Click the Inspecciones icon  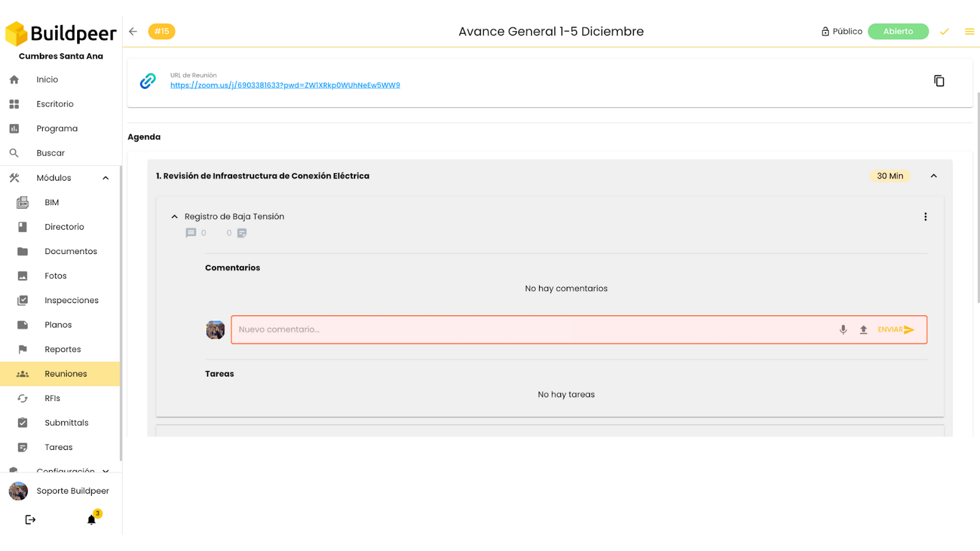point(23,300)
